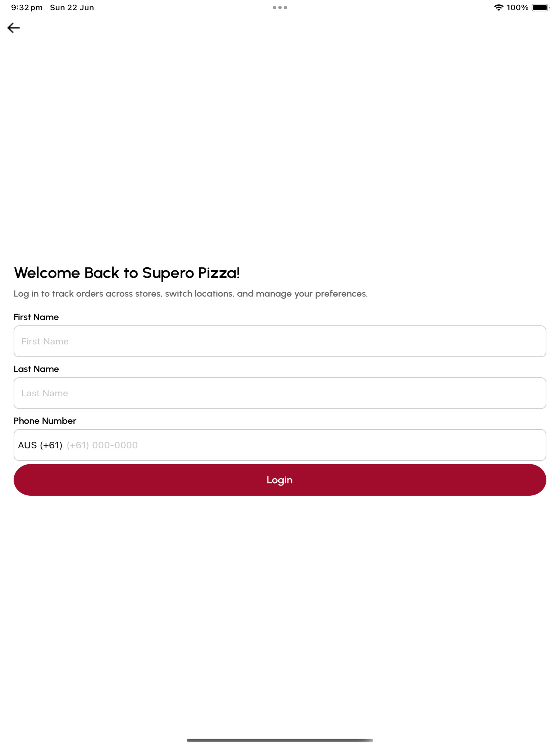560x747 pixels.
Task: Tap the Welcome Back to Supero Pizza heading
Action: pos(127,273)
